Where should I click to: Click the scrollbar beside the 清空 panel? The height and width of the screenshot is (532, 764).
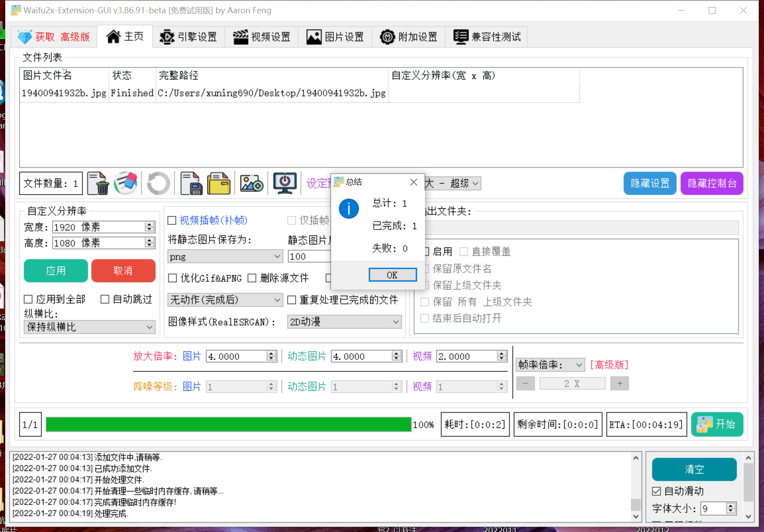pos(748,487)
